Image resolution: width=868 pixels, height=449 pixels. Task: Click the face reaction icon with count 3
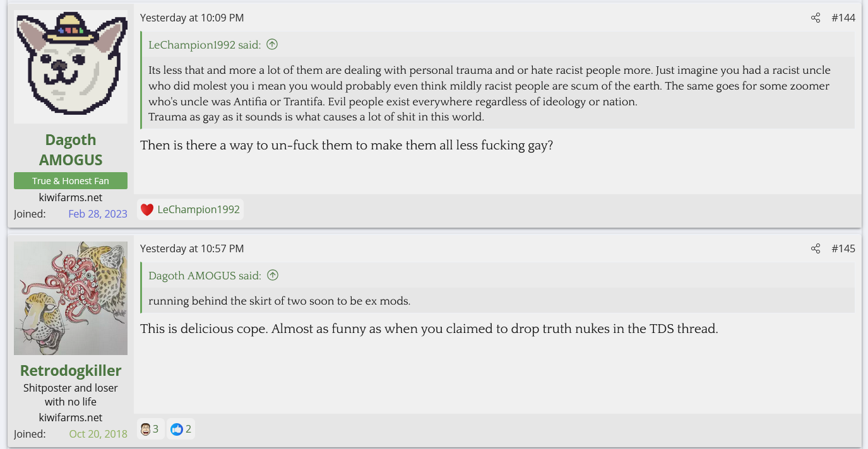click(x=145, y=429)
